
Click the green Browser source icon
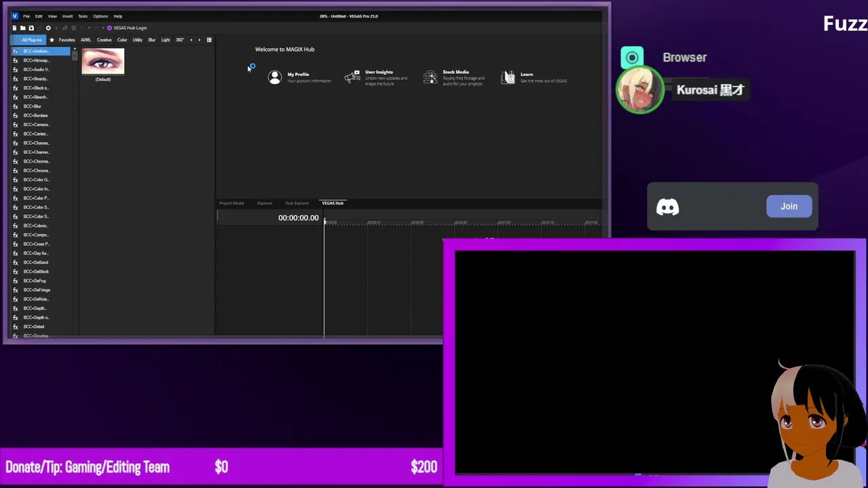[632, 58]
